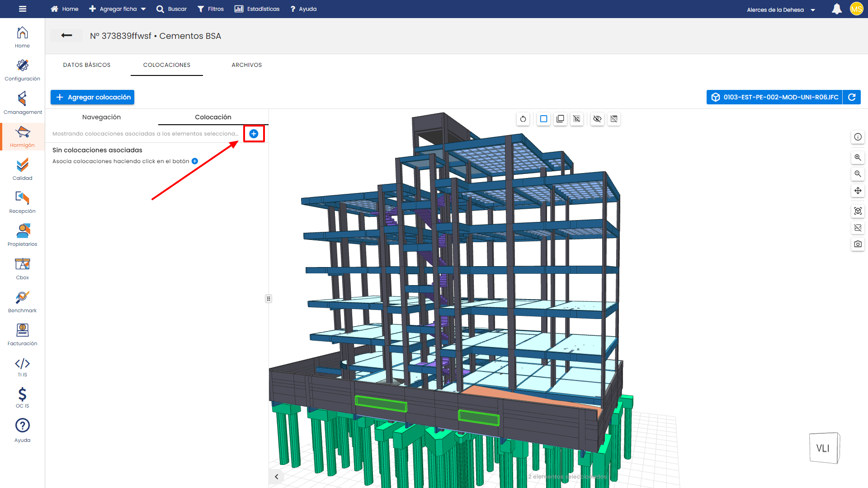Open the Hormigón sidebar module
The width and height of the screenshot is (868, 488).
[x=22, y=136]
